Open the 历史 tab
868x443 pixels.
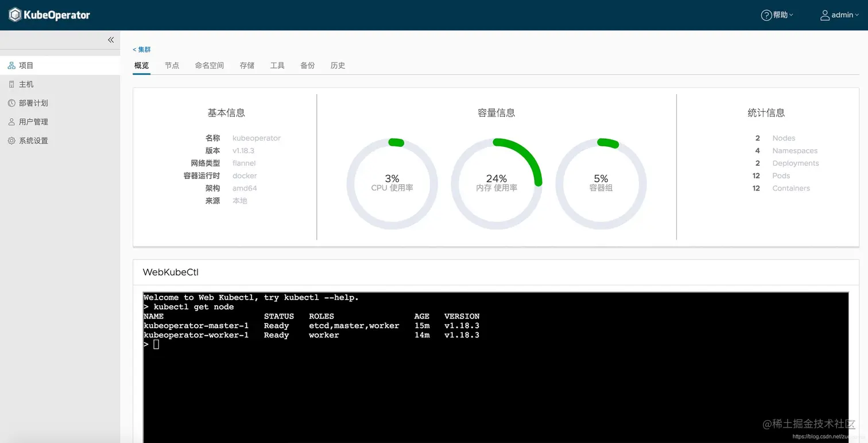(x=338, y=65)
